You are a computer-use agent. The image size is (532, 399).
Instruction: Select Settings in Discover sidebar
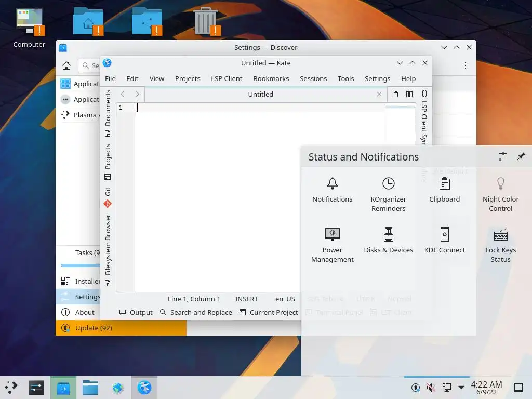pos(78,297)
